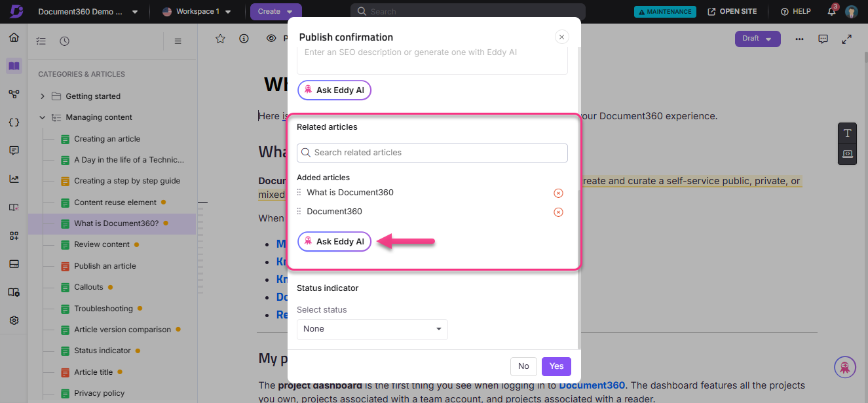
Task: Open Analytics from the left sidebar
Action: (x=14, y=178)
